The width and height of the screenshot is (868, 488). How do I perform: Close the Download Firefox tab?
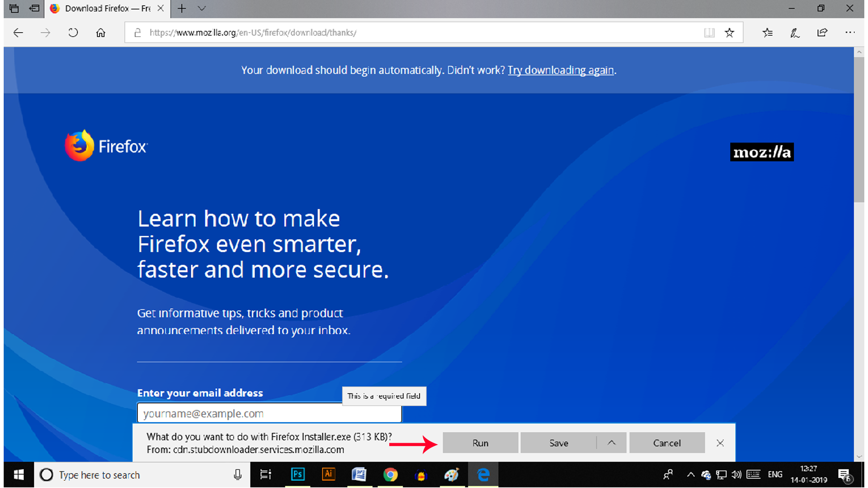tap(160, 8)
